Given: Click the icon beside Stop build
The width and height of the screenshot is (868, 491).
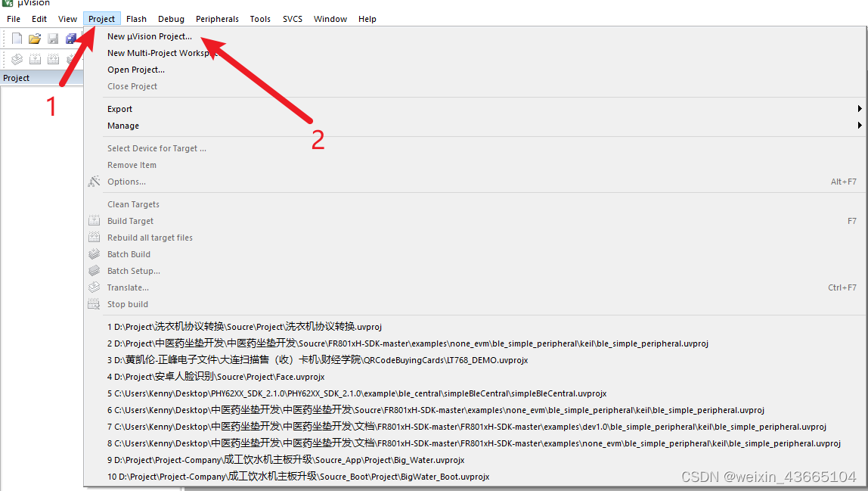Looking at the screenshot, I should pos(94,303).
